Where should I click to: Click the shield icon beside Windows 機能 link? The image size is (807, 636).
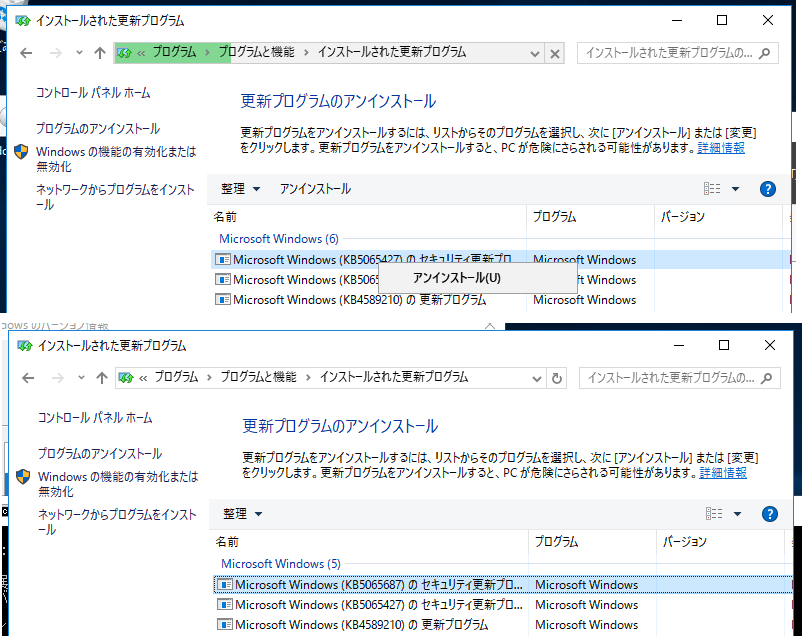point(21,152)
